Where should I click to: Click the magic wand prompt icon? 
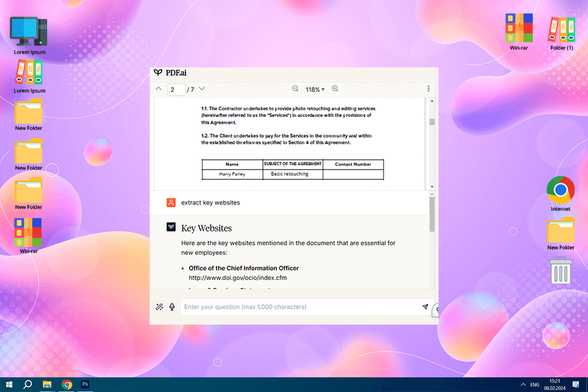coord(159,307)
